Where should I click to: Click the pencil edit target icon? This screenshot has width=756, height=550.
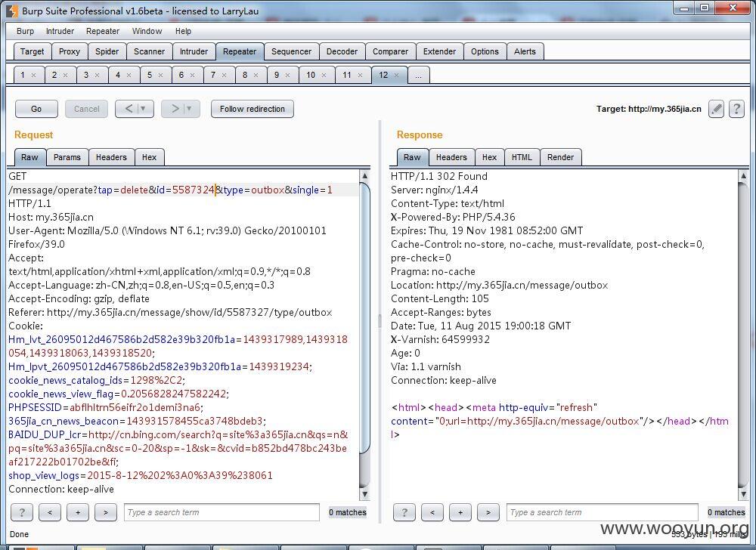716,109
